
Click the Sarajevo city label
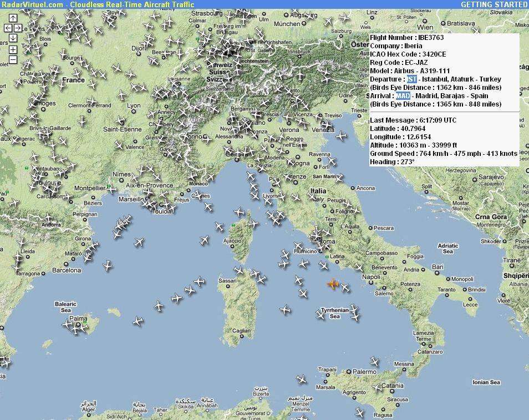click(491, 177)
